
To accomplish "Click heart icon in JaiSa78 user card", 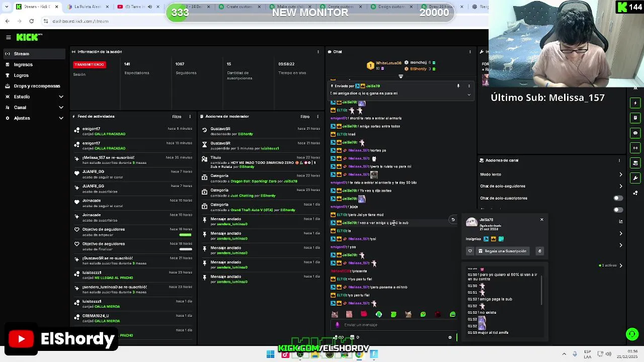I will [470, 251].
